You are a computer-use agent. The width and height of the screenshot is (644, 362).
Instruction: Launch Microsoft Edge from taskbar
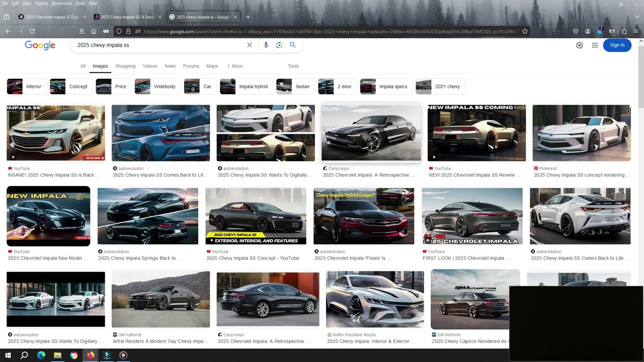click(41, 355)
